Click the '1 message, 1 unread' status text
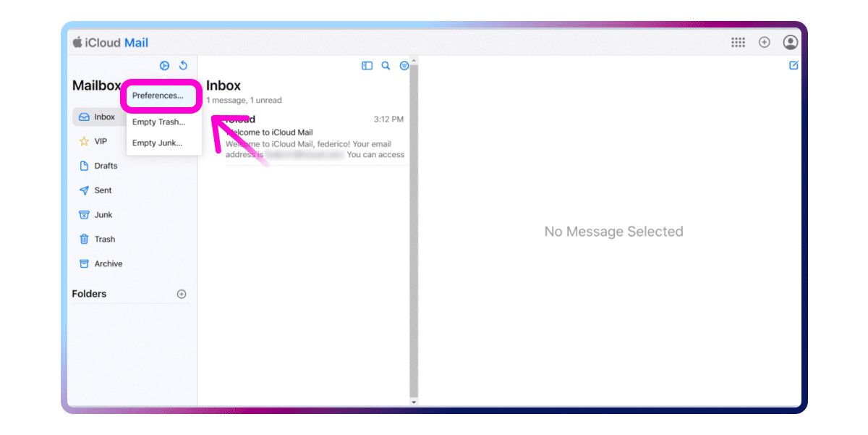The width and height of the screenshot is (868, 435). pos(244,101)
